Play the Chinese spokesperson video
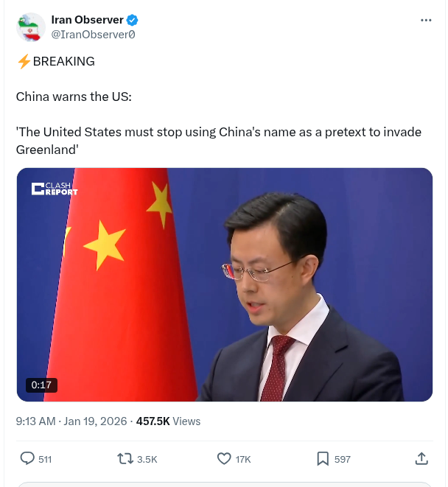This screenshot has width=448, height=487. [x=225, y=284]
